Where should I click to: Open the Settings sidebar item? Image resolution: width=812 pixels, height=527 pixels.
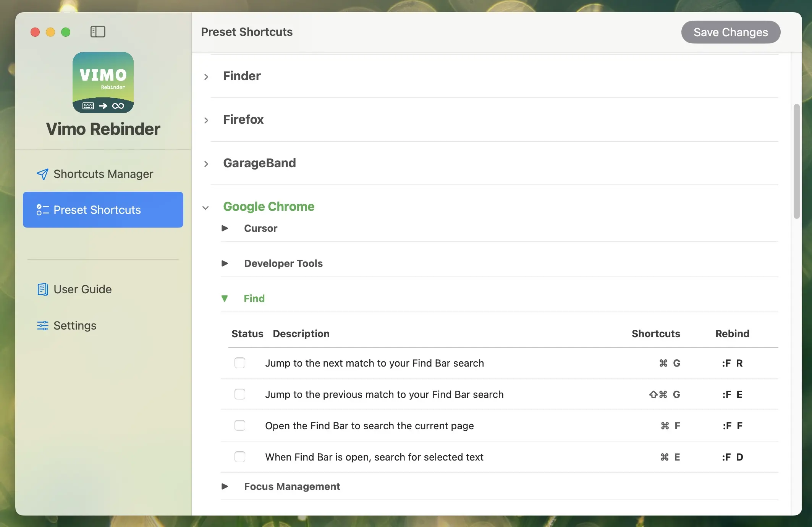(75, 325)
